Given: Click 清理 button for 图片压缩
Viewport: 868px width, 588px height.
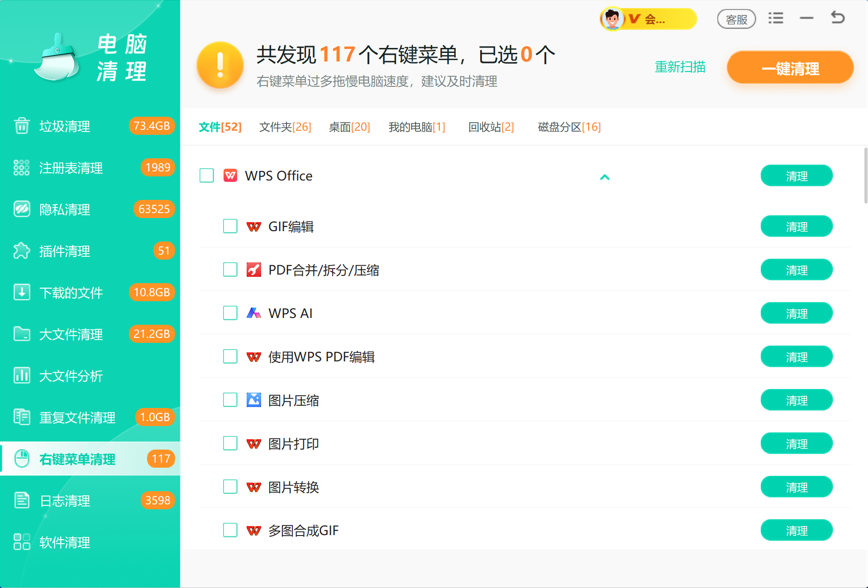Looking at the screenshot, I should [x=796, y=400].
